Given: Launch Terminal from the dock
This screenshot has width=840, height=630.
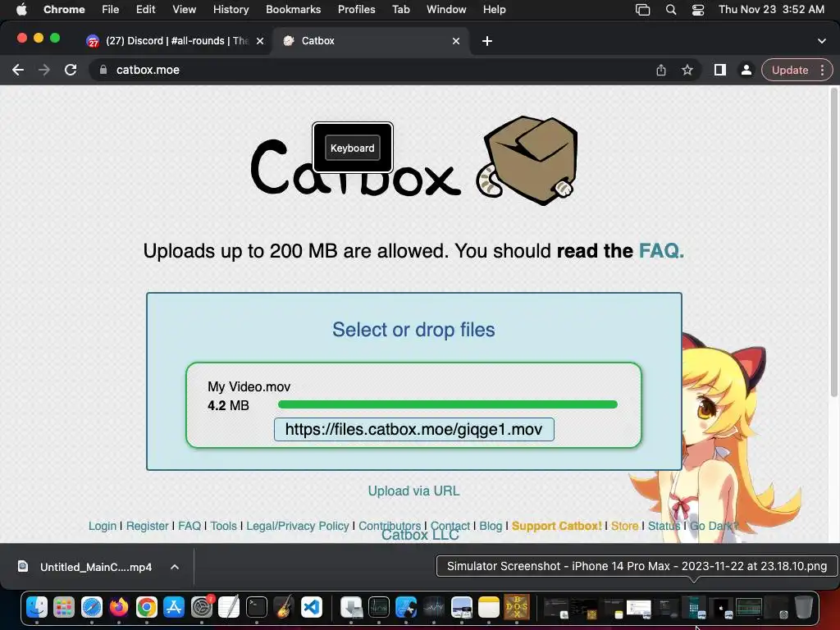Looking at the screenshot, I should (257, 608).
